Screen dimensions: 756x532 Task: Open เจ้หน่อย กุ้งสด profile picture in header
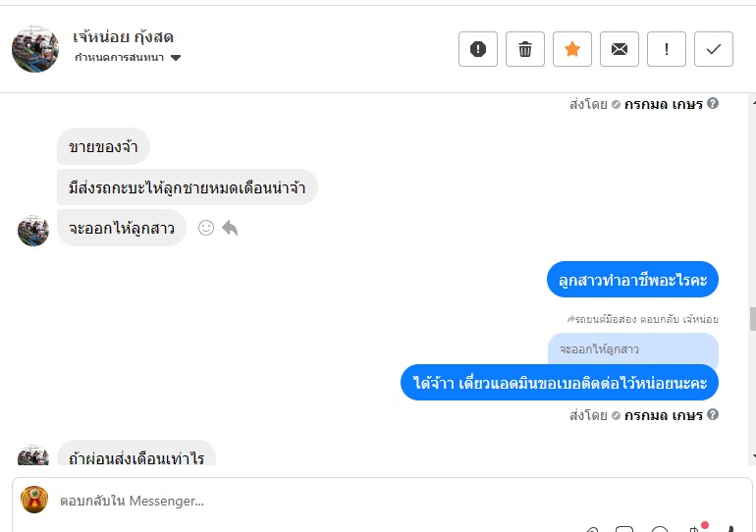[35, 49]
